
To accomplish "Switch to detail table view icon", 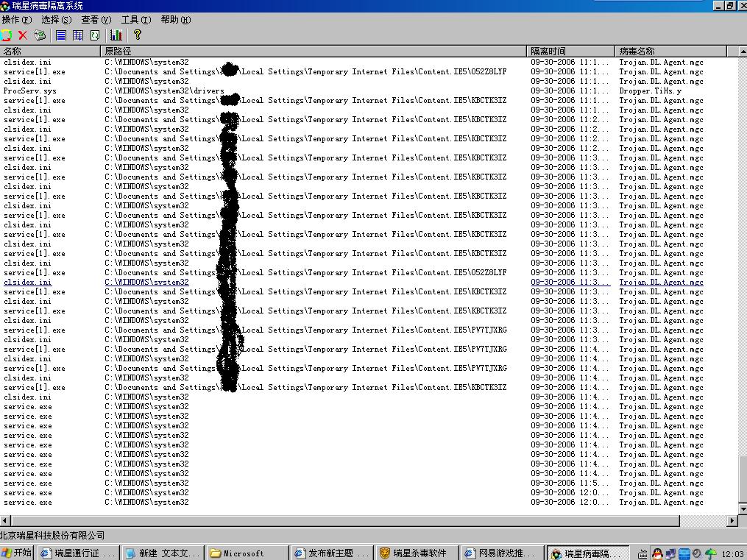I will (78, 35).
